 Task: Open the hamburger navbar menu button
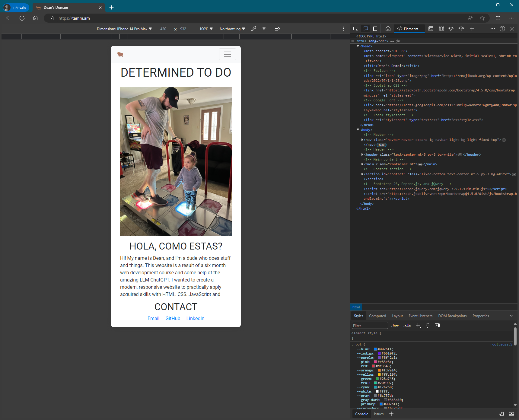228,54
